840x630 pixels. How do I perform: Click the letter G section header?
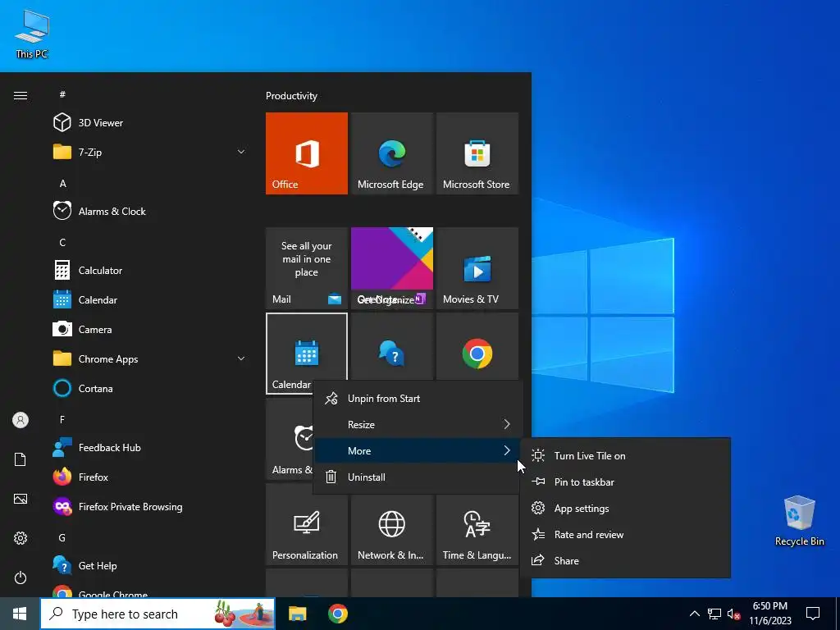(x=62, y=537)
